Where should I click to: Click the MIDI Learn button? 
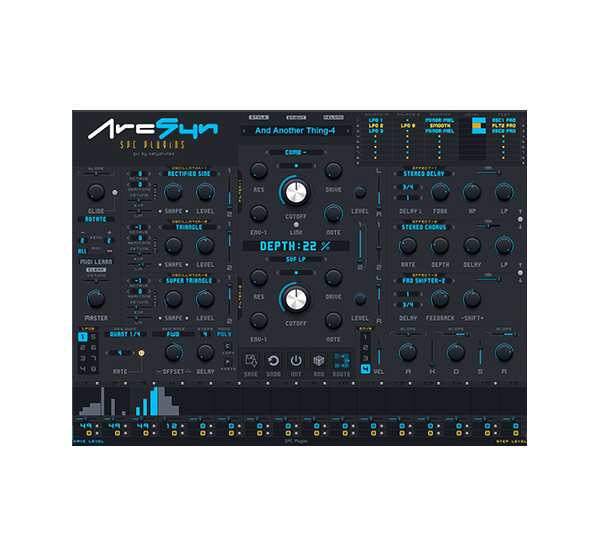(x=96, y=262)
